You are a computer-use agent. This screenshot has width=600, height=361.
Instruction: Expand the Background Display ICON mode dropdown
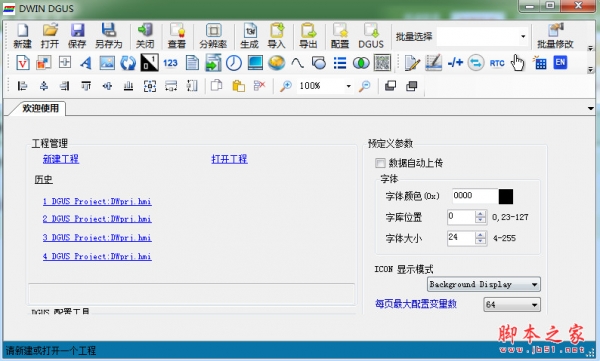click(535, 284)
